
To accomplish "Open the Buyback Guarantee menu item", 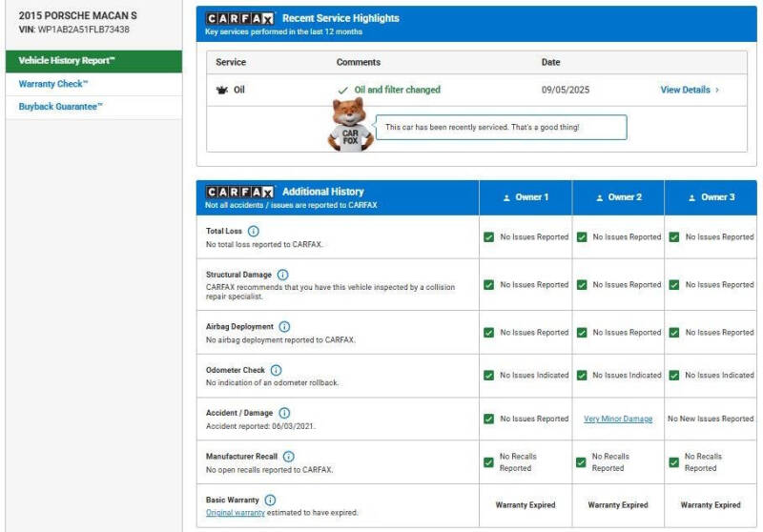I will 60,107.
